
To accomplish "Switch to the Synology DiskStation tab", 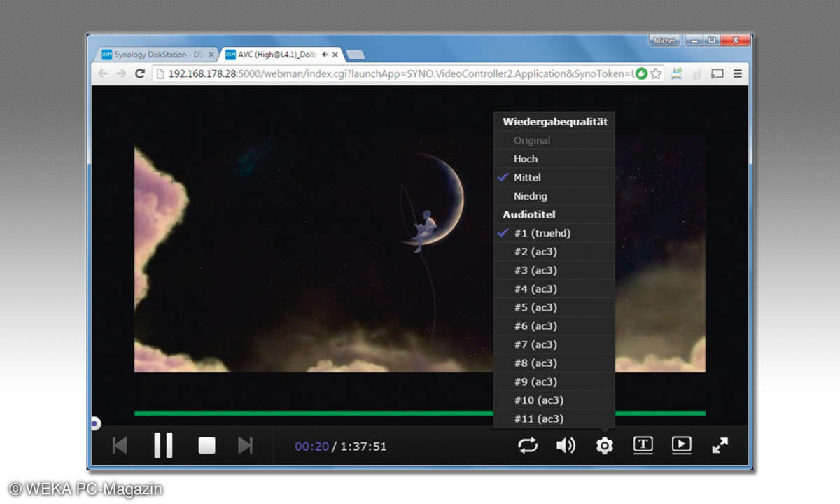I will tap(157, 55).
